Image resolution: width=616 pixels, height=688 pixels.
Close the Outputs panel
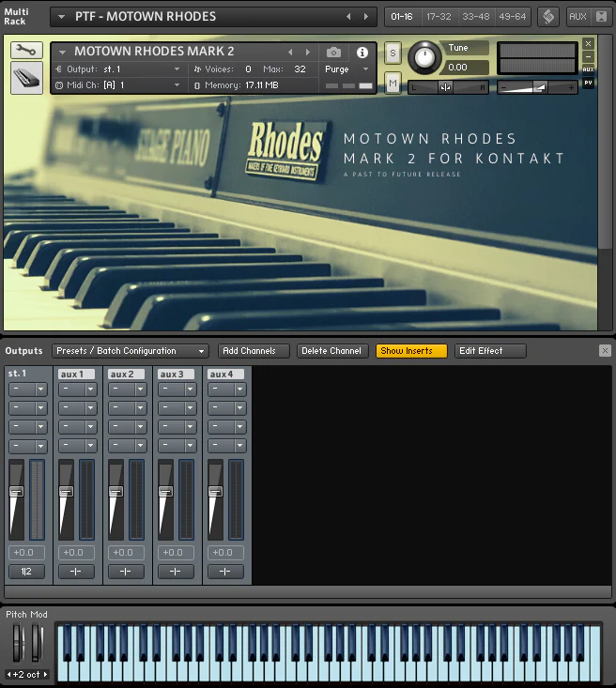point(605,351)
